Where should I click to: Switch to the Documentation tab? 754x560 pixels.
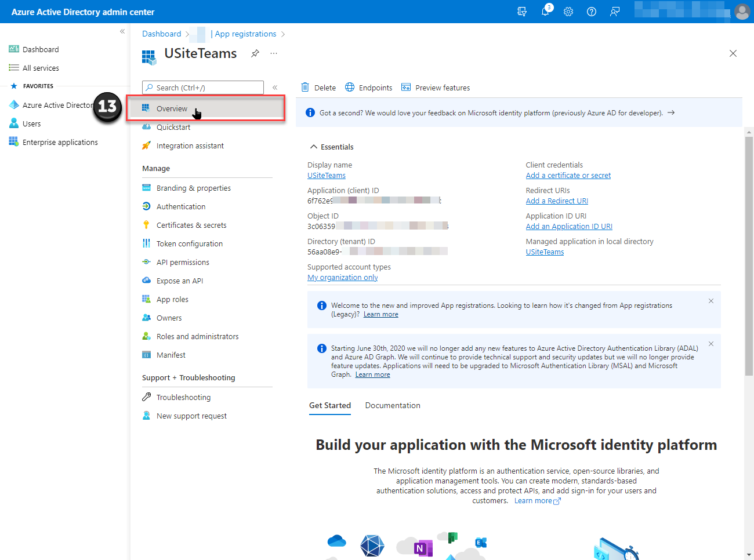click(x=393, y=405)
